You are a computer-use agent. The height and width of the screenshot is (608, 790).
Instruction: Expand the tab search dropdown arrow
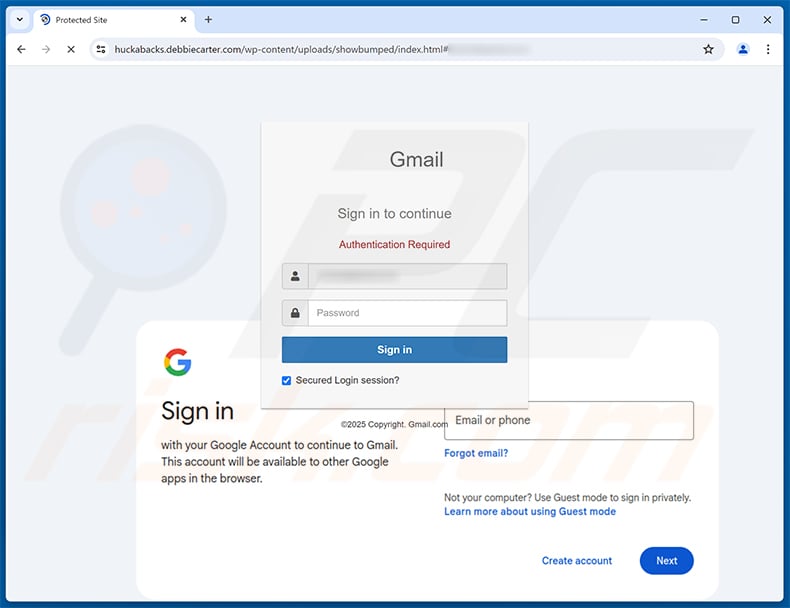tap(20, 20)
